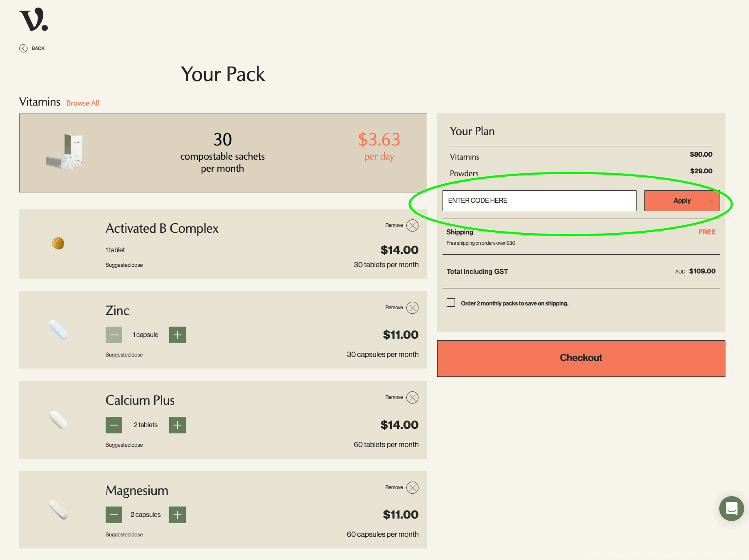The height and width of the screenshot is (560, 749).
Task: Decrease Calcium Plus tablets with minus
Action: pyautogui.click(x=114, y=425)
